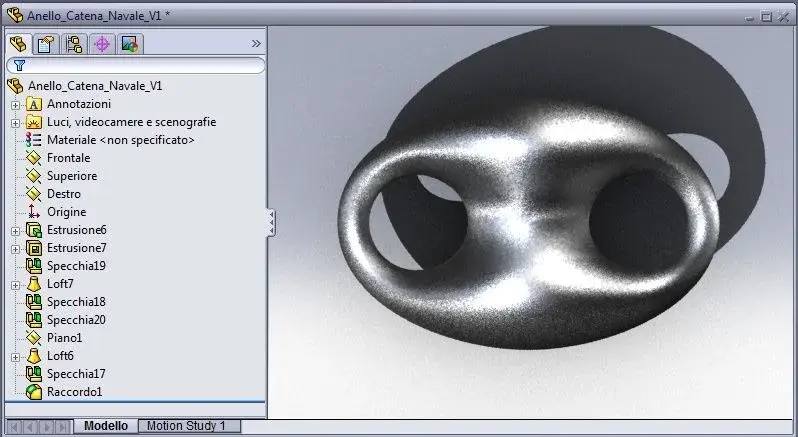This screenshot has width=798, height=437.
Task: Expand the Loft7 feature node
Action: pos(15,285)
